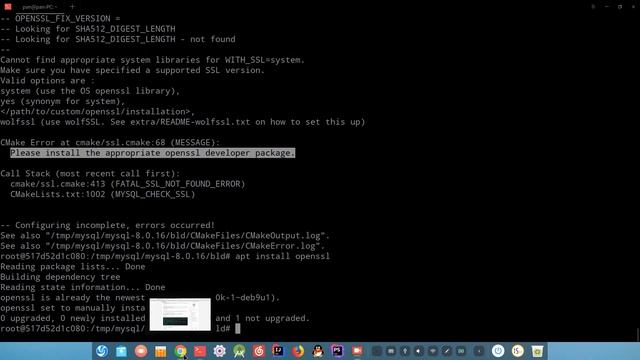The image size is (640, 360).
Task: Click the terminal cursor at the prompt
Action: 238,329
